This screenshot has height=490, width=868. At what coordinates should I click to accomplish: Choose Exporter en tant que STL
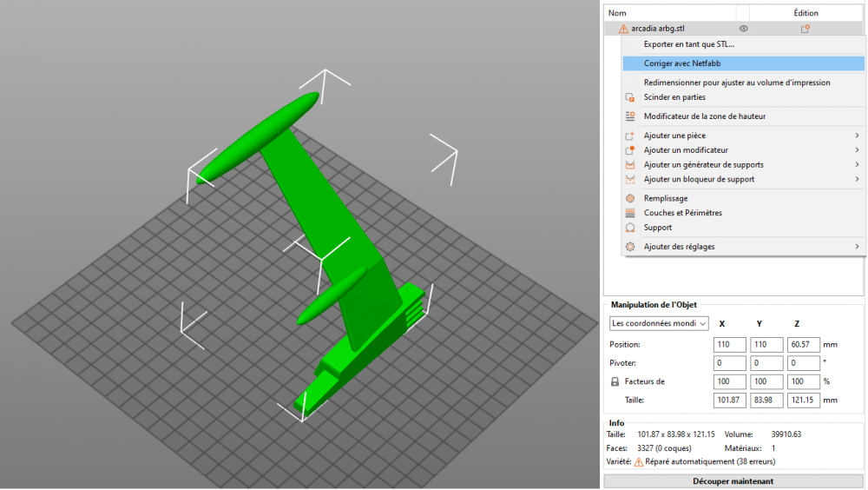point(688,43)
